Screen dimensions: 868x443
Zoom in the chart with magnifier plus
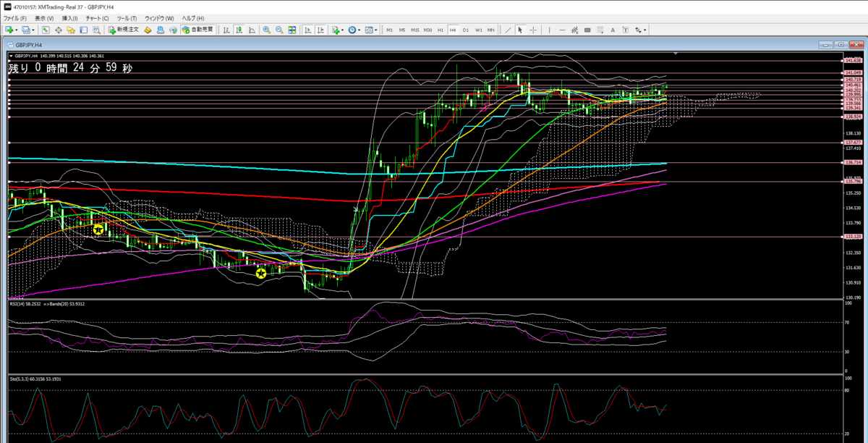pos(267,30)
